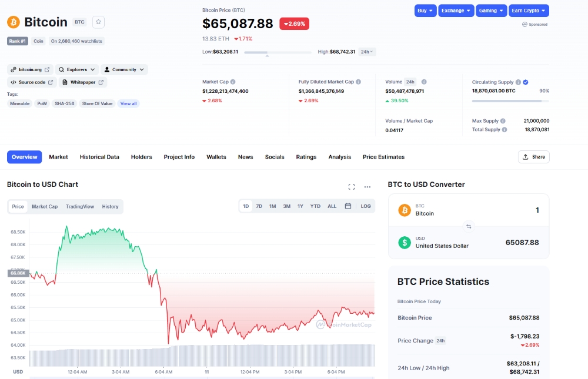Image resolution: width=588 pixels, height=379 pixels.
Task: Open the Buy dropdown
Action: coord(425,11)
